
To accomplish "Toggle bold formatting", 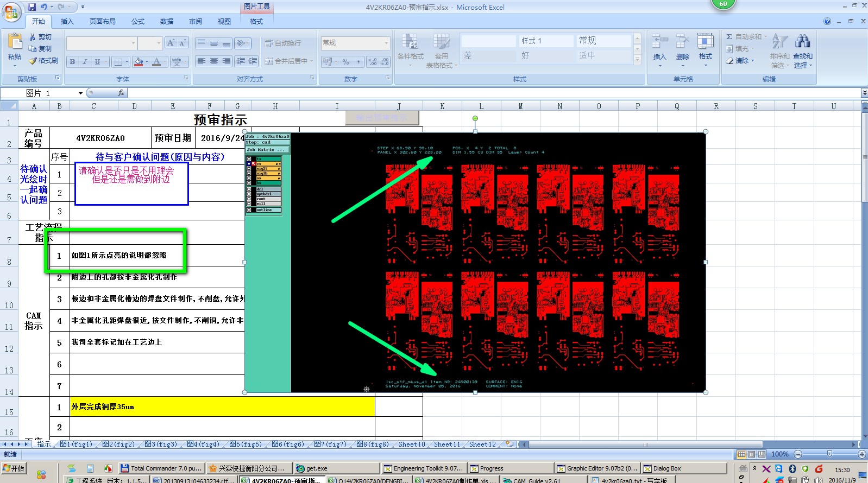I will pyautogui.click(x=72, y=62).
